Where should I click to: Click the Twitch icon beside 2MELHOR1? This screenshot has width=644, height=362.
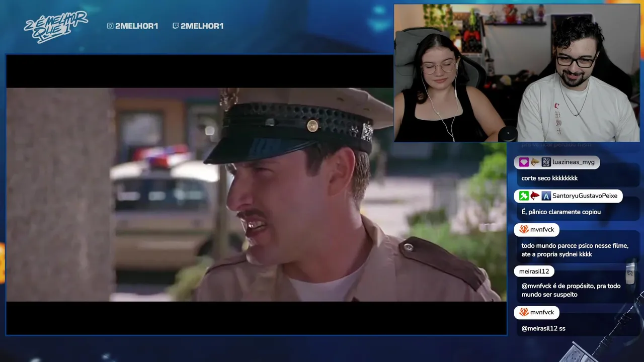pos(175,26)
